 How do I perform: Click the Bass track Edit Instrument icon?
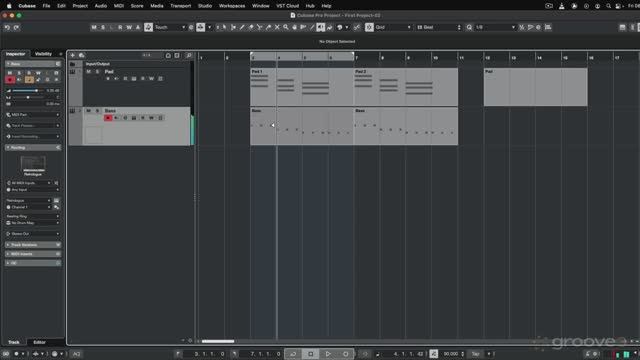click(x=134, y=118)
